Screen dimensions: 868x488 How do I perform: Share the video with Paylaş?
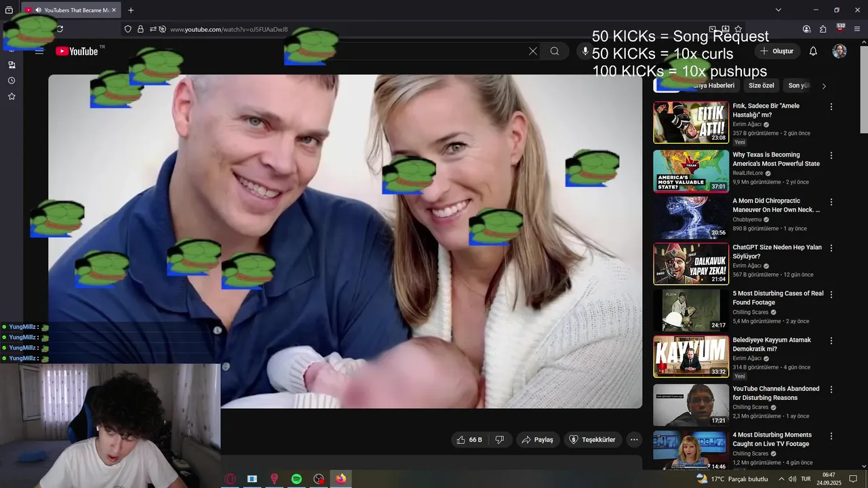(537, 440)
